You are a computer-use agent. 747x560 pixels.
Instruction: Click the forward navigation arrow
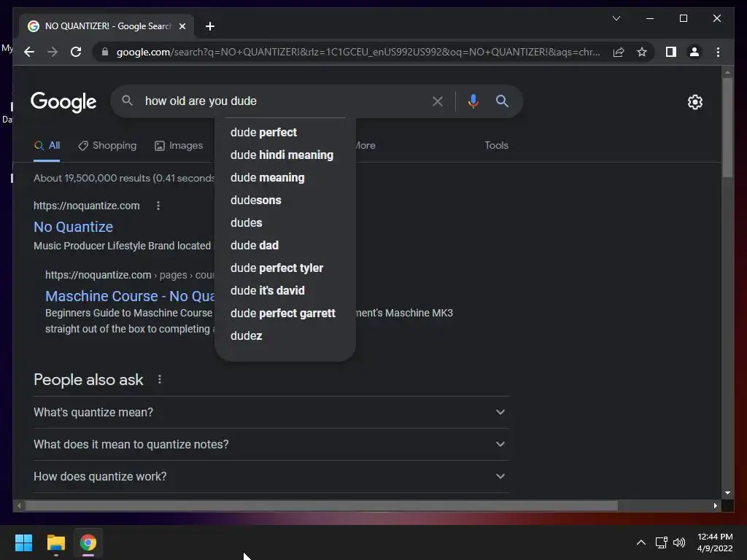[x=53, y=52]
